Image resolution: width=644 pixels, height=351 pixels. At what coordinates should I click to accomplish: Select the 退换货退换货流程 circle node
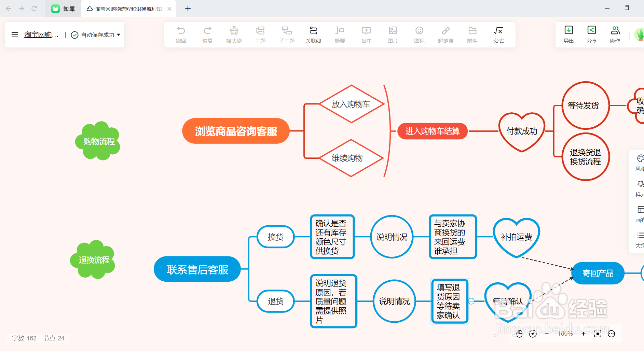coord(586,157)
